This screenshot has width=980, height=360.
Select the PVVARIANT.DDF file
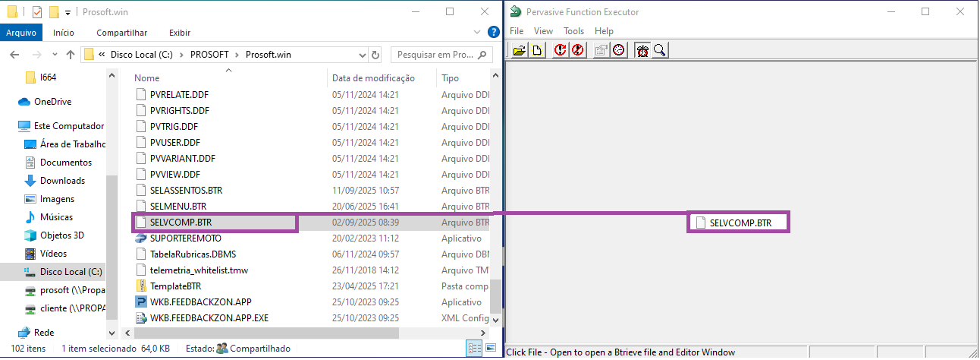point(183,158)
